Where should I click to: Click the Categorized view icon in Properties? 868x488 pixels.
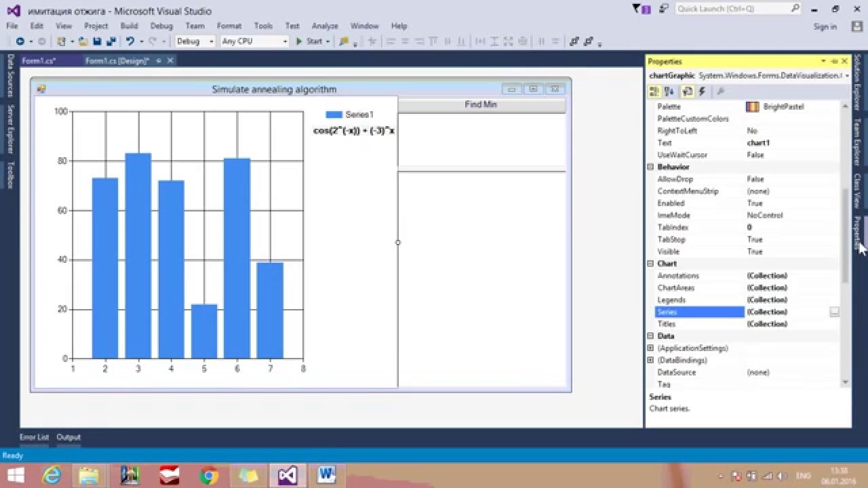click(x=654, y=91)
